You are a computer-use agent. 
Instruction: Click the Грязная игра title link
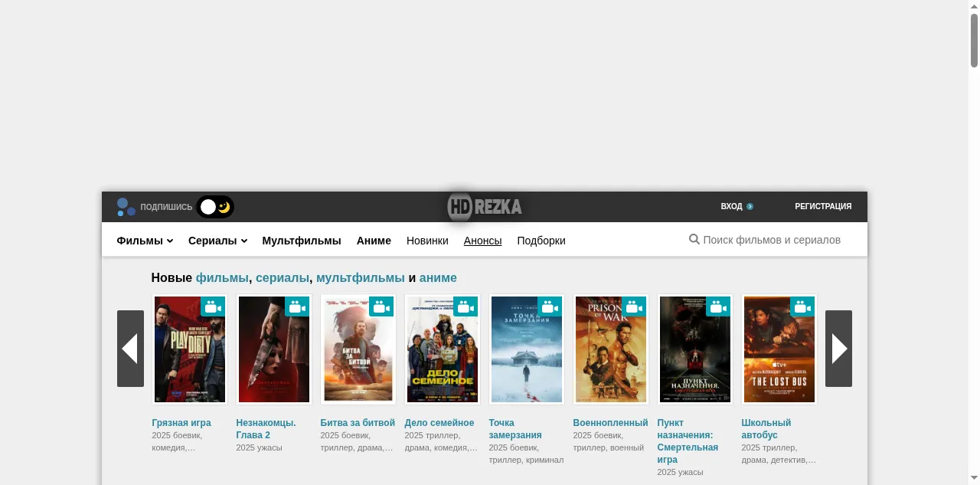click(x=181, y=423)
